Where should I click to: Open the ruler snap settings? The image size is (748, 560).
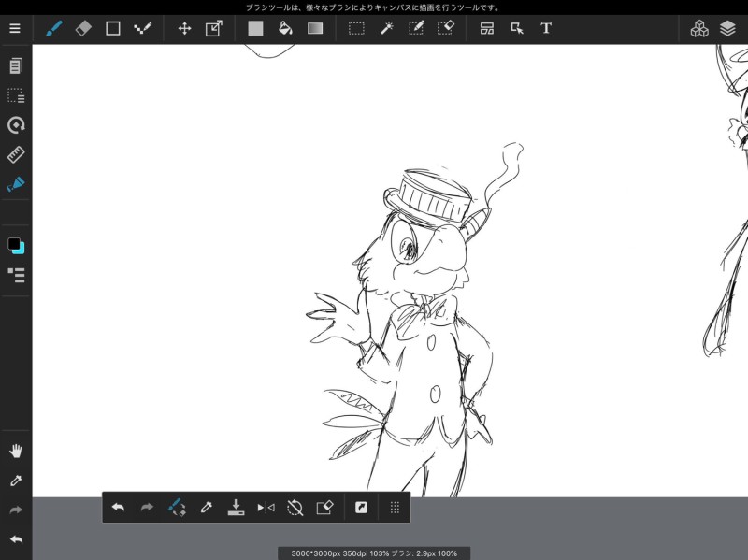tap(16, 154)
